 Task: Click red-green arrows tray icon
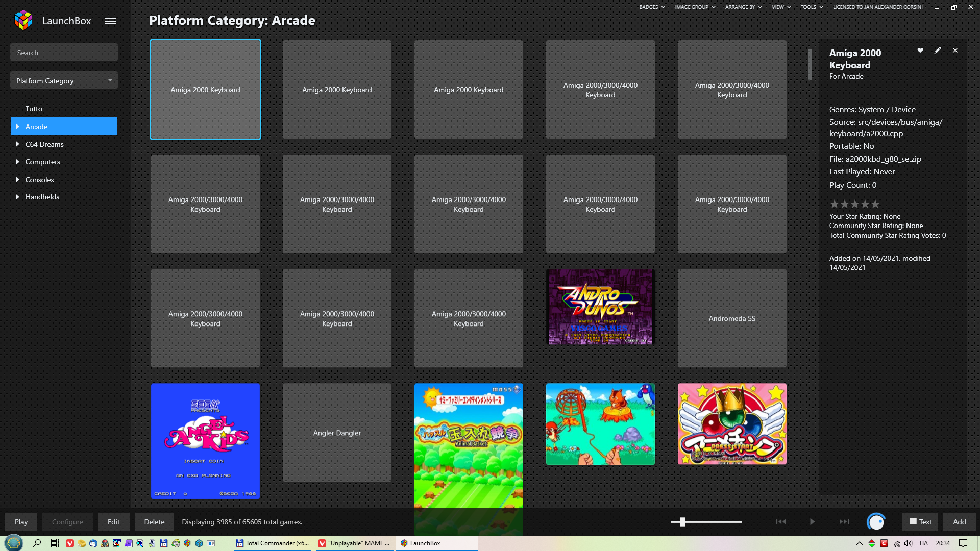[872, 543]
